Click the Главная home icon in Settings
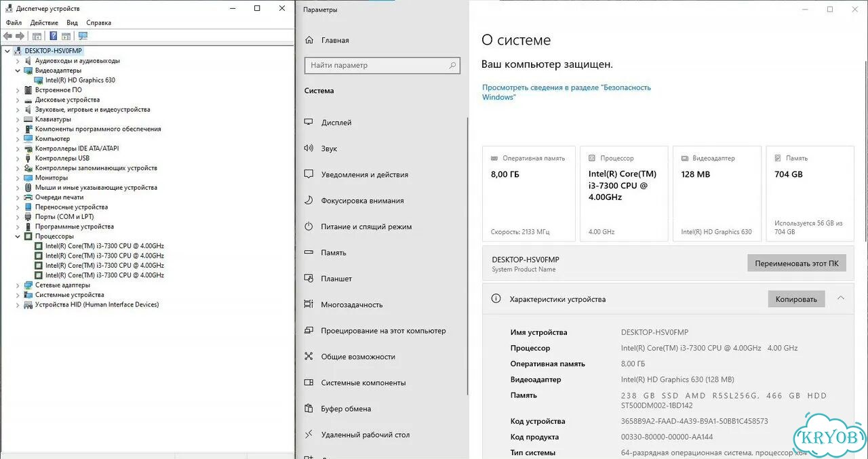This screenshot has width=868, height=459. coord(309,40)
